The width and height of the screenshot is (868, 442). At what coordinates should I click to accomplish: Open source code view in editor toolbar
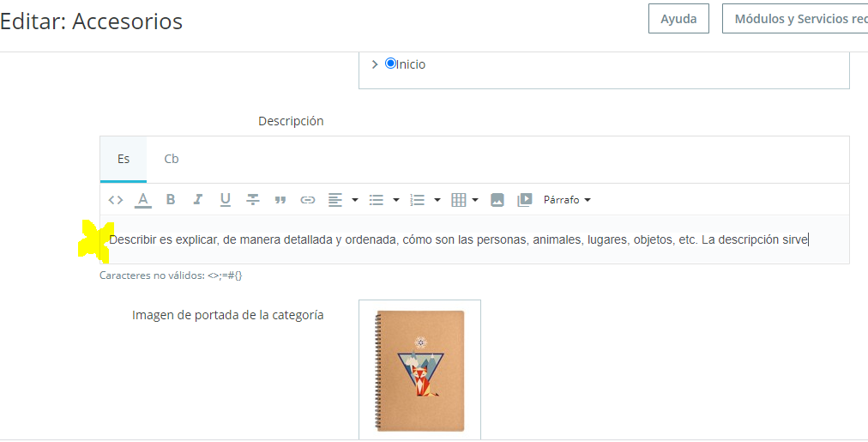point(115,200)
